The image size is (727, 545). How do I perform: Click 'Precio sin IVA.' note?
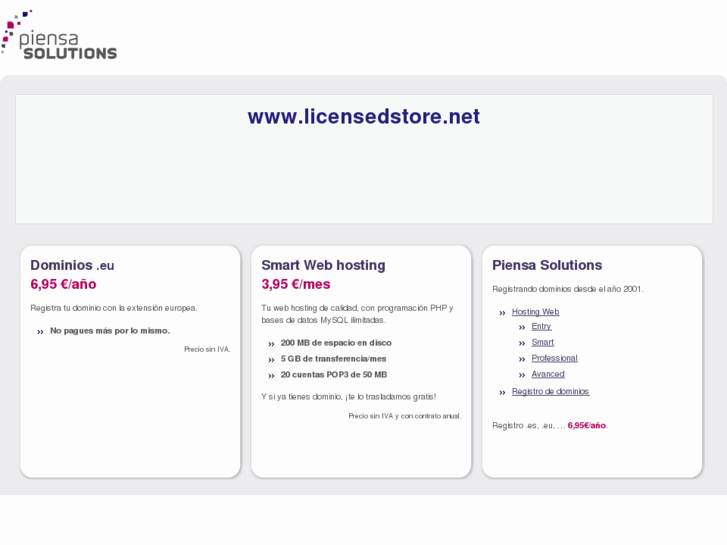pyautogui.click(x=207, y=349)
